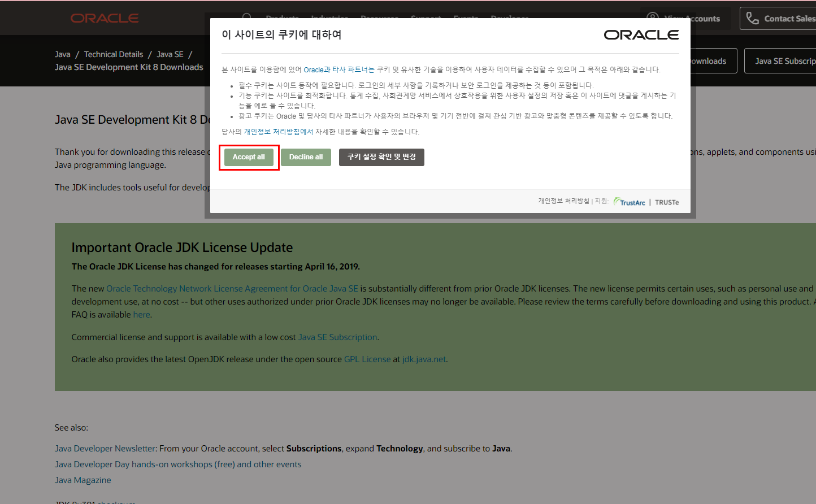Click the Java SE Subscription header button

780,61
